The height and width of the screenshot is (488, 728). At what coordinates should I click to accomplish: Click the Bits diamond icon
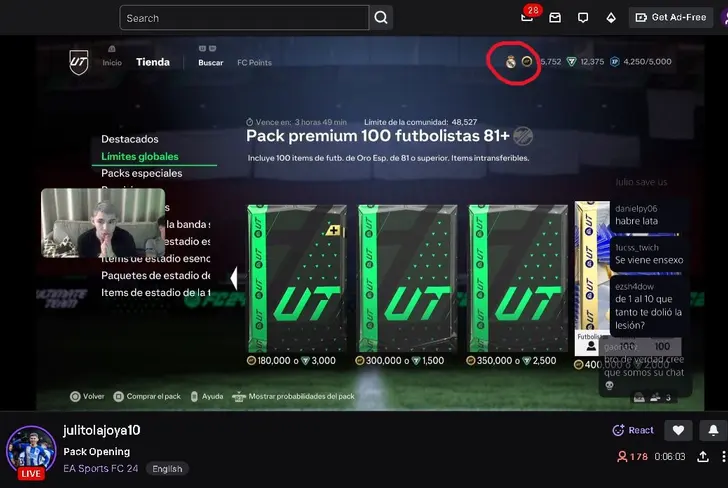coord(611,18)
